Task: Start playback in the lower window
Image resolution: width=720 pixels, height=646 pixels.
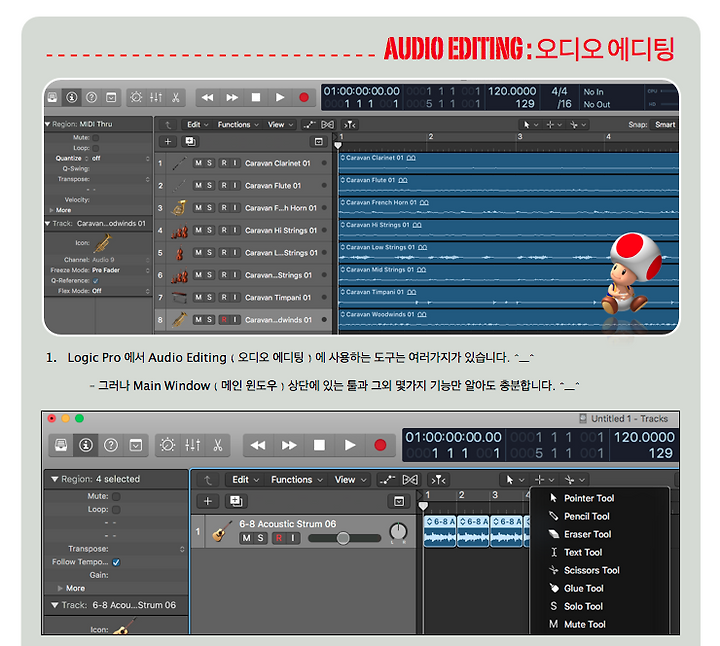Action: 350,445
